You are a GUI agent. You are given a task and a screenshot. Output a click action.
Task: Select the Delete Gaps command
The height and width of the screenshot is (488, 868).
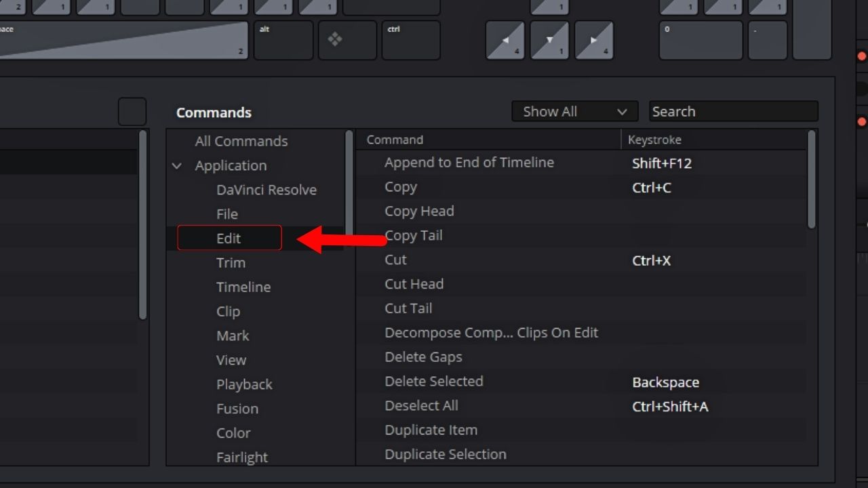[423, 357]
